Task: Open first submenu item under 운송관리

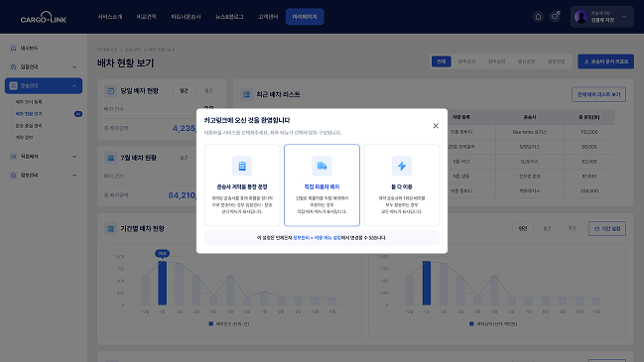Action: [29, 102]
